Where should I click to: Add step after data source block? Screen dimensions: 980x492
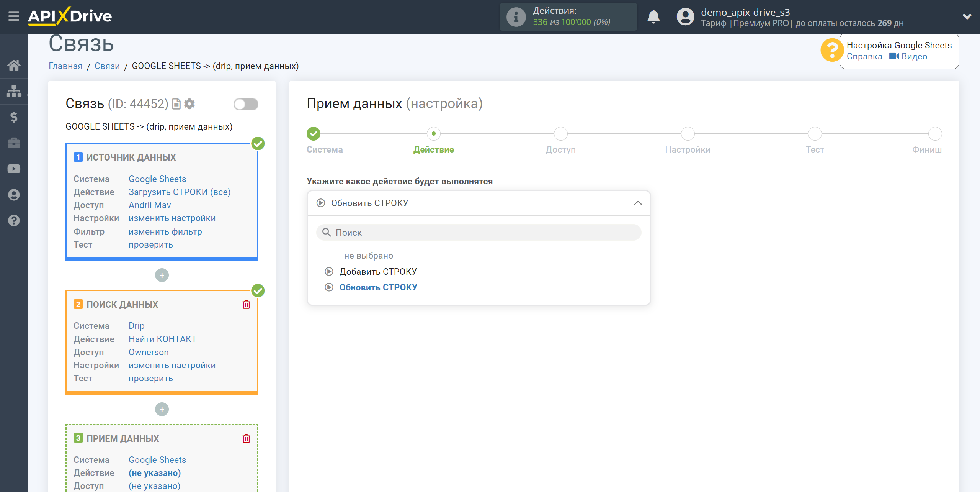coord(162,275)
